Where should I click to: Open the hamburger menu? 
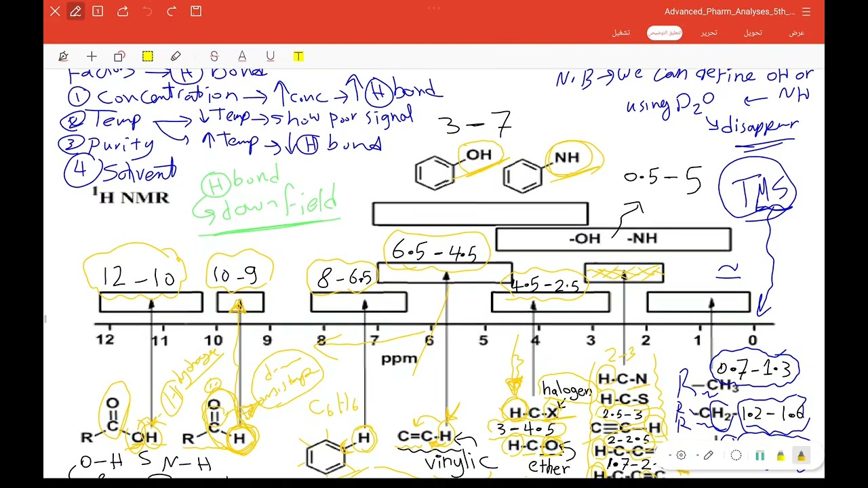pyautogui.click(x=806, y=12)
